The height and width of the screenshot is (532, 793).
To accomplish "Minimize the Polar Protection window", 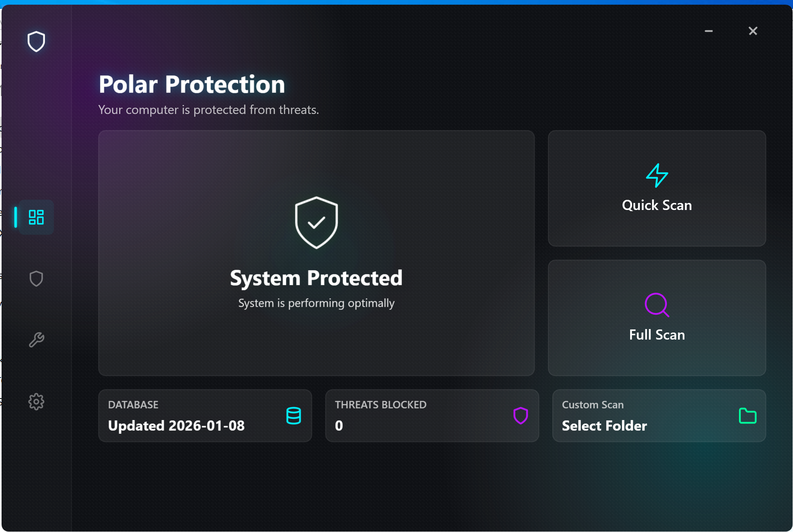I will [709, 31].
